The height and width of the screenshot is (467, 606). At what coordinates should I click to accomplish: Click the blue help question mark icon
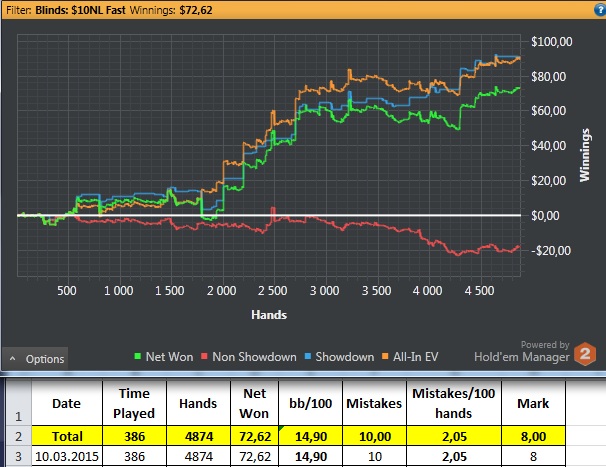(601, 10)
